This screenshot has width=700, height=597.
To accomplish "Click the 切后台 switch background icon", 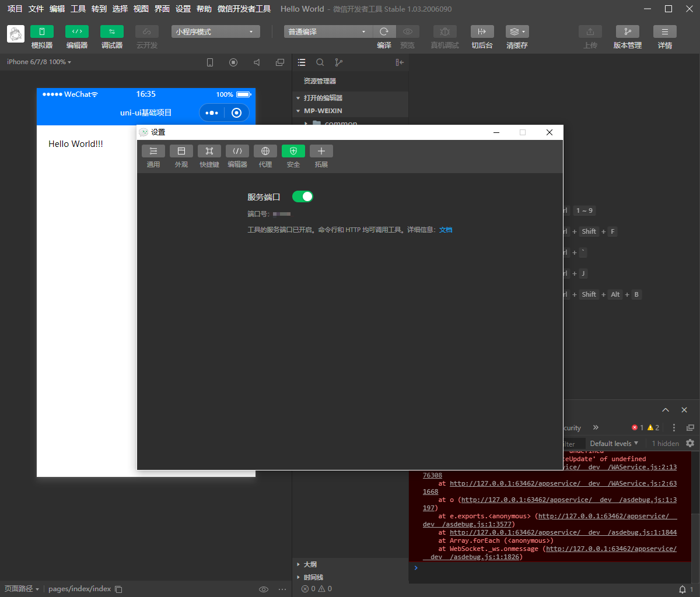I will click(482, 31).
